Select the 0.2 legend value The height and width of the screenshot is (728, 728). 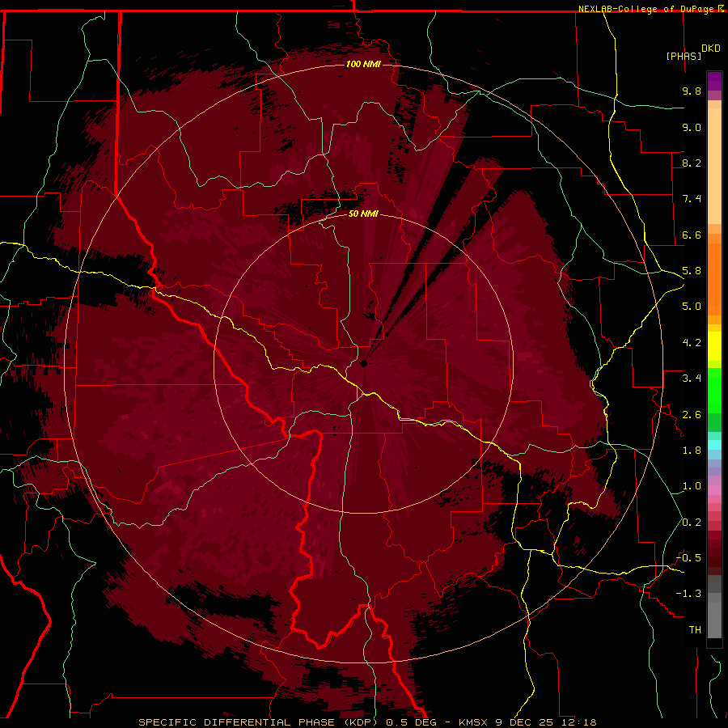[x=692, y=523]
